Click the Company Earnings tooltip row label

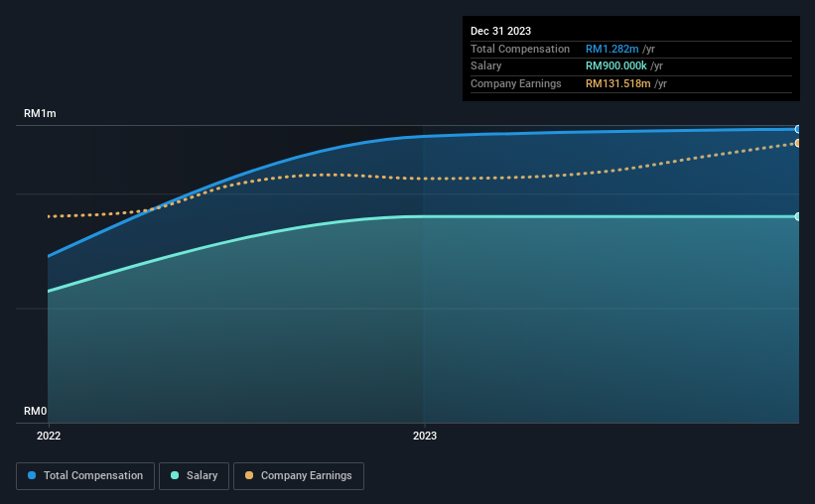pos(515,83)
